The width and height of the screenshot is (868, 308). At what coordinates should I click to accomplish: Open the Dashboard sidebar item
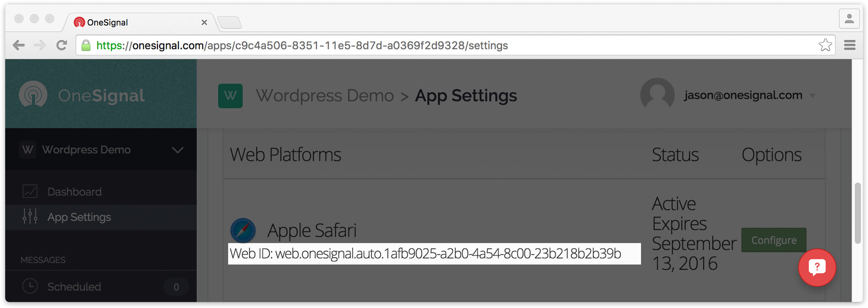click(74, 192)
